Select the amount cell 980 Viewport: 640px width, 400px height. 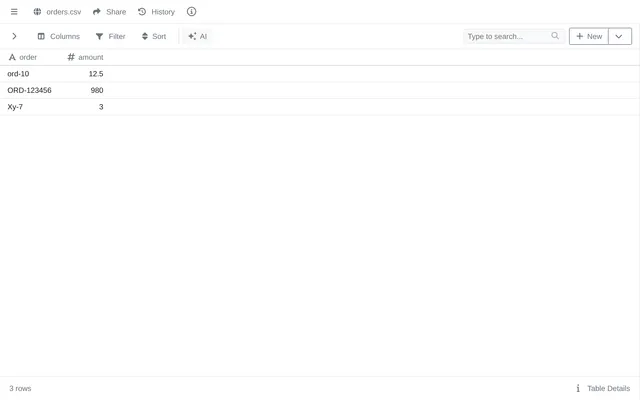coord(97,90)
